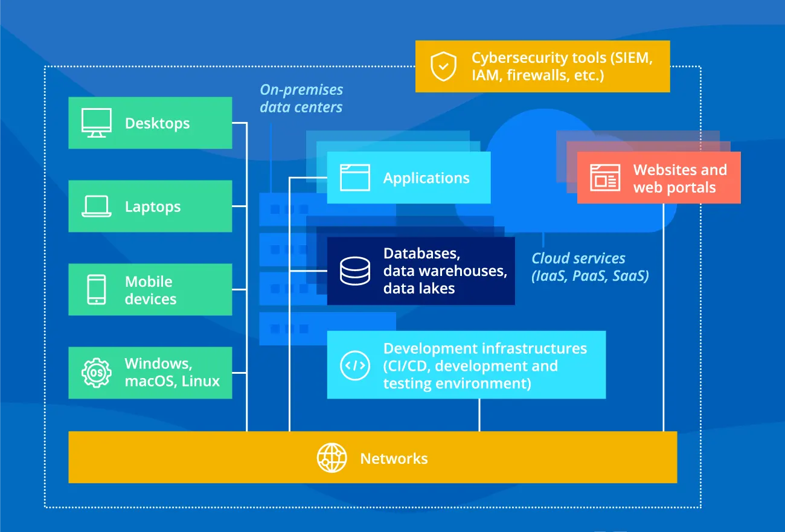Click the globe Networks icon

(332, 458)
